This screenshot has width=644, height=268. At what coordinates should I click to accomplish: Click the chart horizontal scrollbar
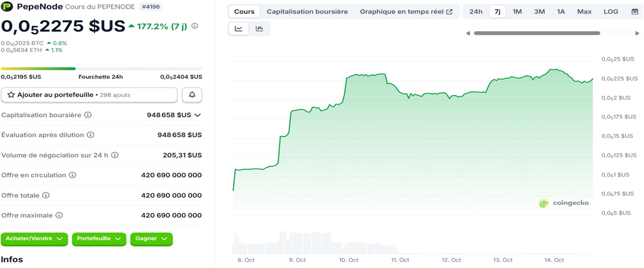click(x=537, y=33)
